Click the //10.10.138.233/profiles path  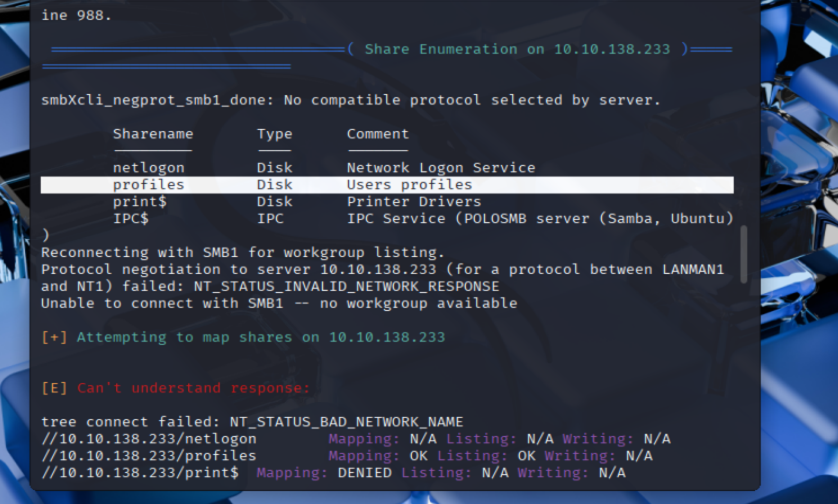click(148, 455)
